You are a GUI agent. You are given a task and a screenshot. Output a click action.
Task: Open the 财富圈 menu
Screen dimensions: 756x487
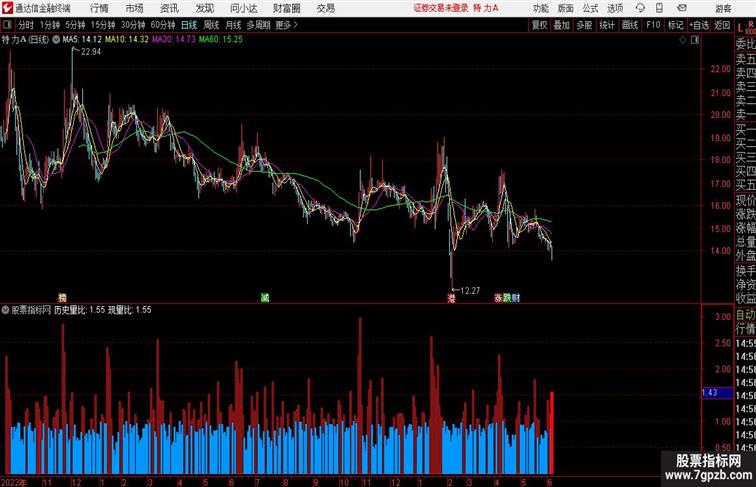click(x=286, y=8)
